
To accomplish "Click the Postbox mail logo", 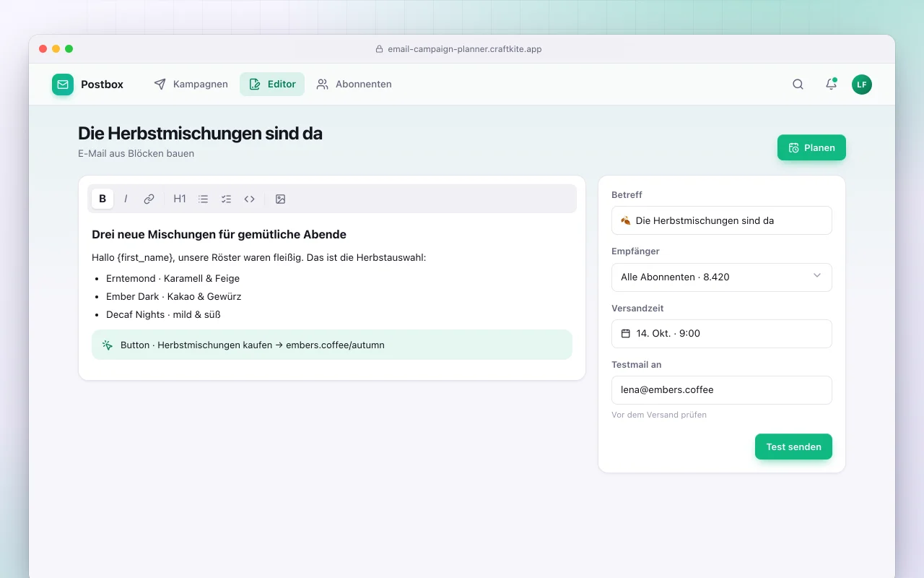I will pos(63,85).
